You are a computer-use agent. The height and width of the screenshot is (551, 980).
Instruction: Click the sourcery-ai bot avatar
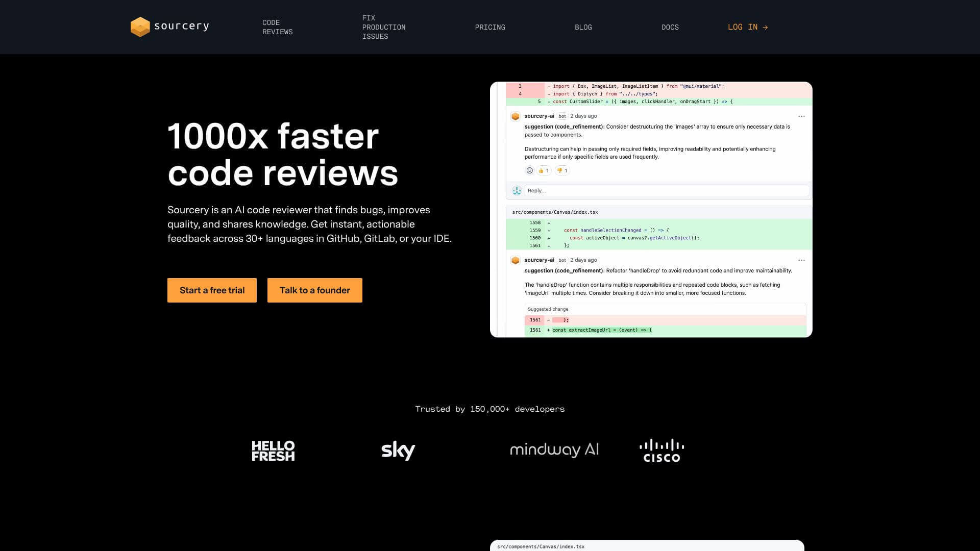(x=516, y=116)
